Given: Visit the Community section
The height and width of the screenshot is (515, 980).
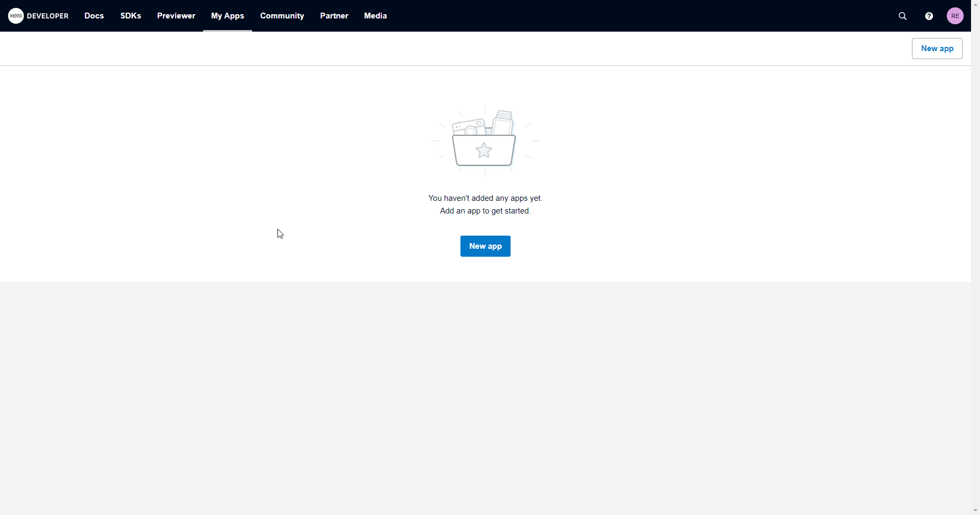Looking at the screenshot, I should 282,16.
